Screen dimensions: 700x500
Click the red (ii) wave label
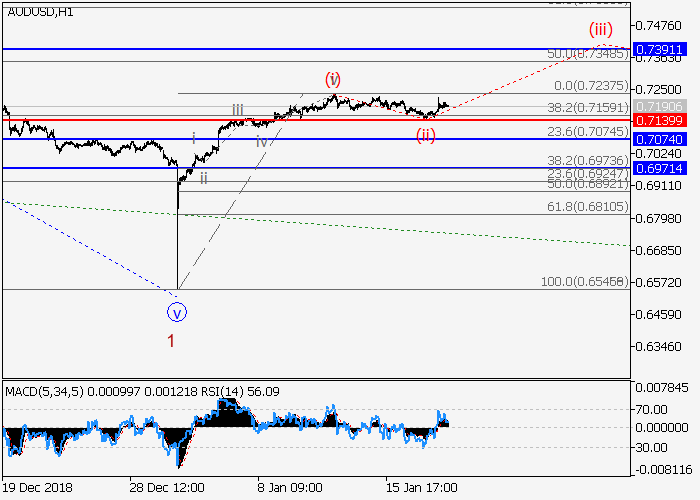pyautogui.click(x=426, y=135)
